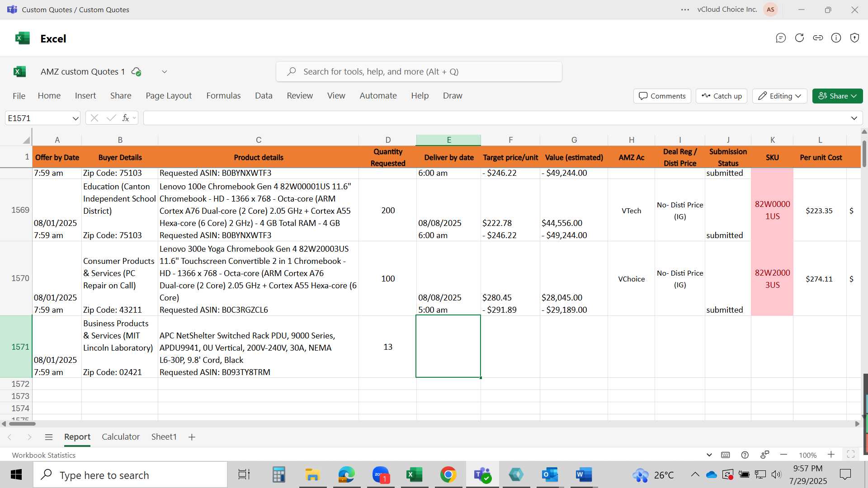The height and width of the screenshot is (488, 868).
Task: Select column E header
Action: pos(448,140)
